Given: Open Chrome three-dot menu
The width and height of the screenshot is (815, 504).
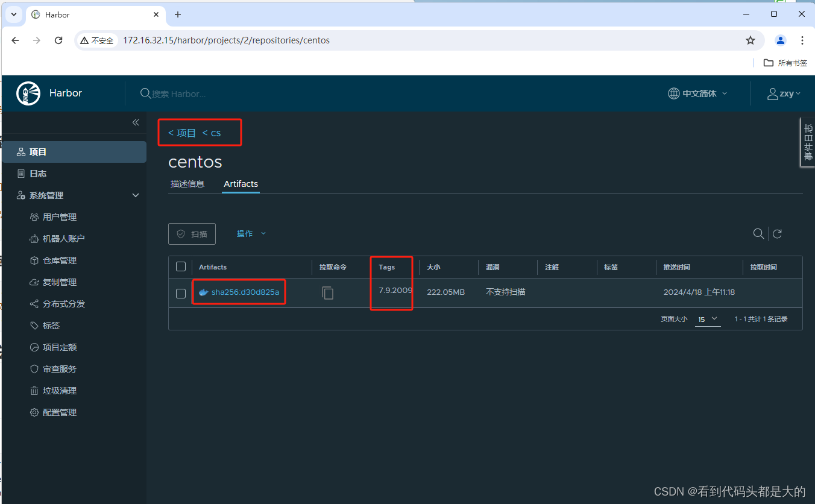Looking at the screenshot, I should tap(802, 40).
